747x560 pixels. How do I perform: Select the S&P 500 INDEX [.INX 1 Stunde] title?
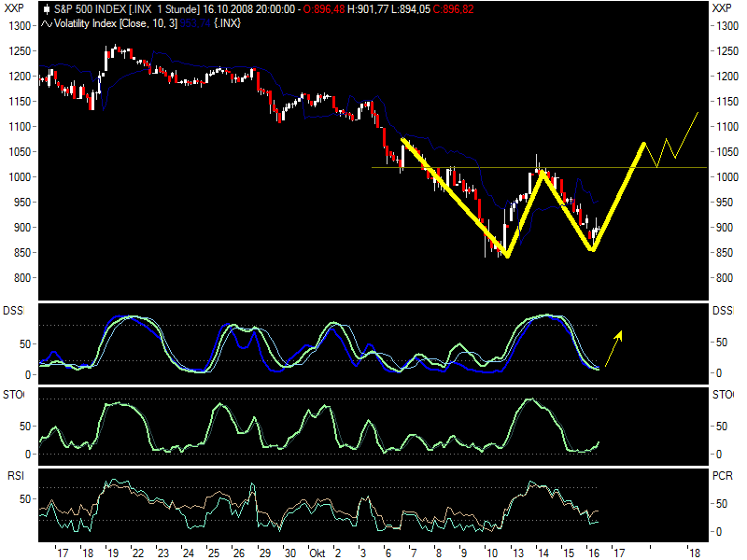(127, 9)
